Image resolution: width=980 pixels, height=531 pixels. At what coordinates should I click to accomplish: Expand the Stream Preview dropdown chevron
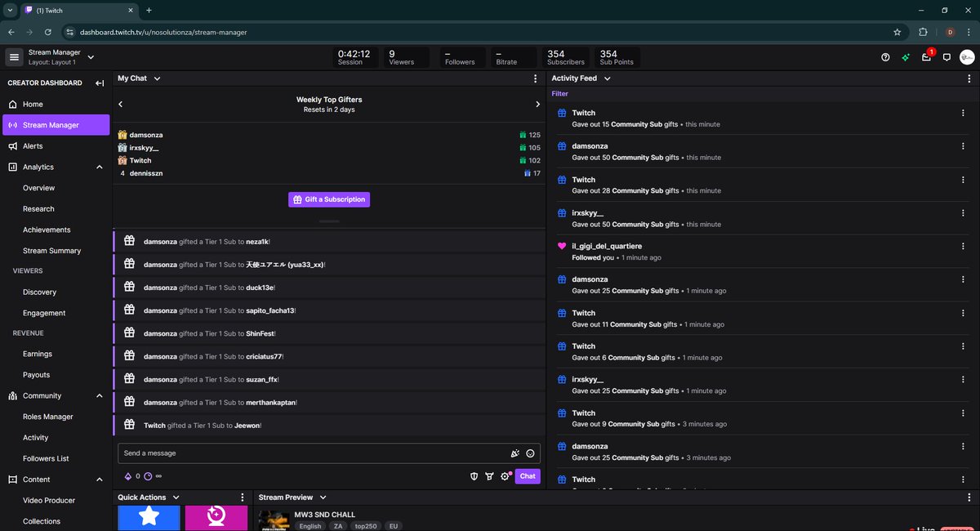click(323, 498)
